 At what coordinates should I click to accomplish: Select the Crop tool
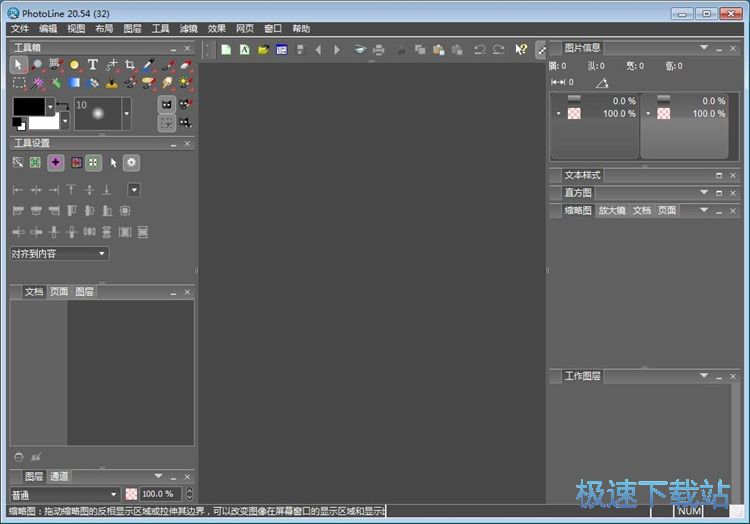[129, 64]
